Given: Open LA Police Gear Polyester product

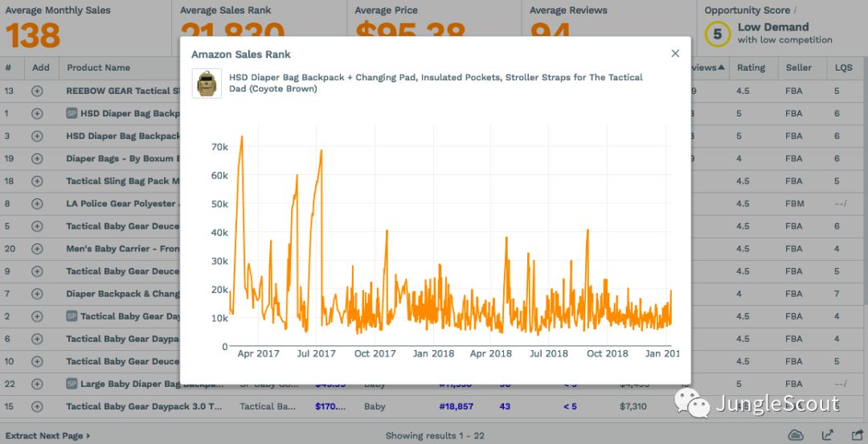Looking at the screenshot, I should pos(123,203).
